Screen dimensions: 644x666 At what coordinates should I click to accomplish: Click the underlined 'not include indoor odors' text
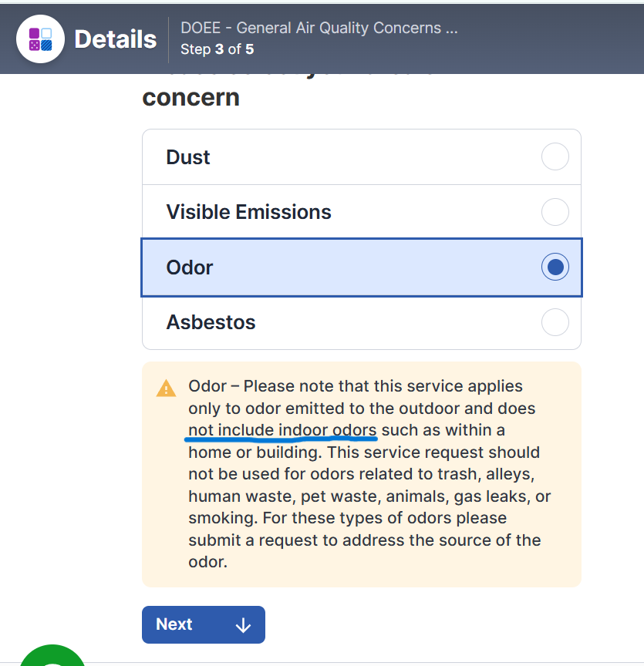point(282,430)
